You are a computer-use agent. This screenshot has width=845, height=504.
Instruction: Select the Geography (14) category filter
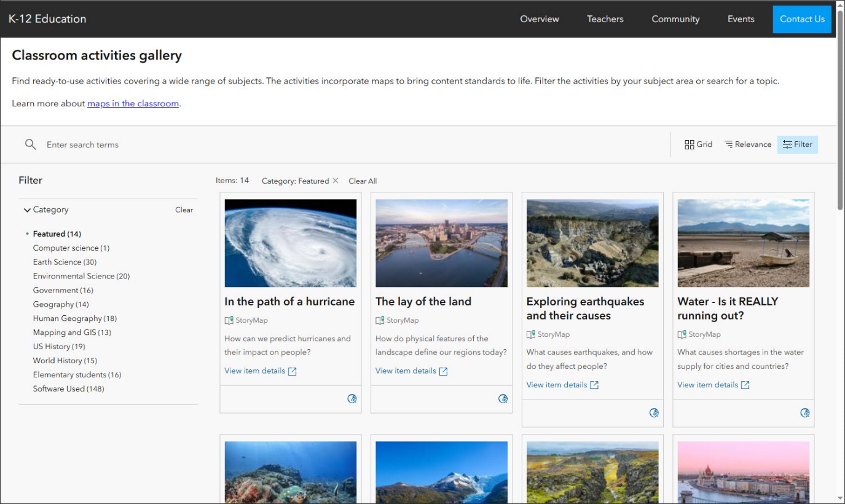[60, 304]
